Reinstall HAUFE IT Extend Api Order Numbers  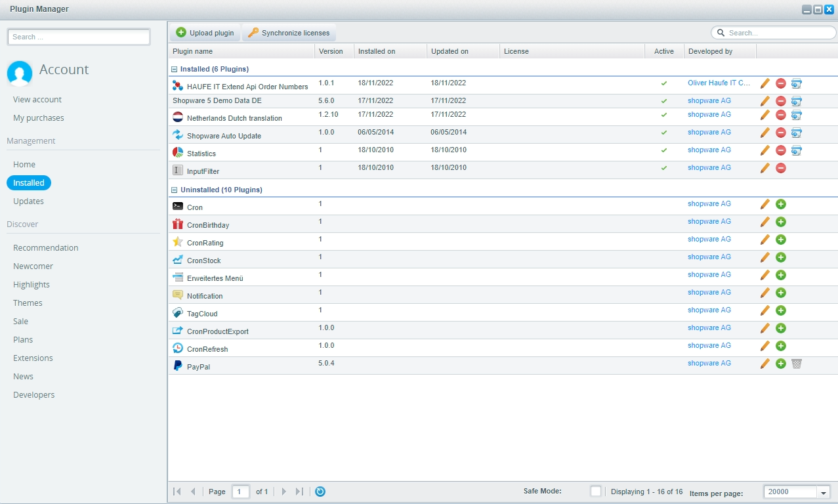[x=797, y=83]
